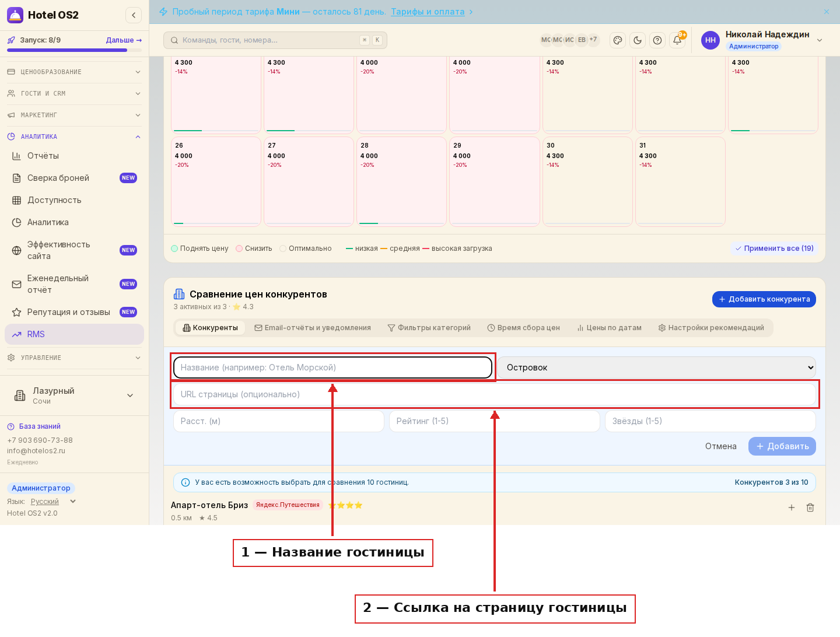Dismiss the trial period banner
This screenshot has width=840, height=637.
coord(827,12)
